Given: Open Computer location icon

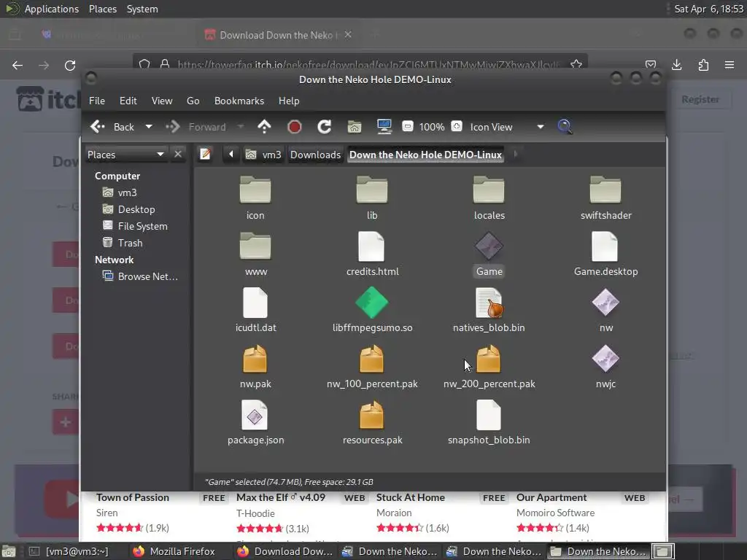Looking at the screenshot, I should 384,127.
